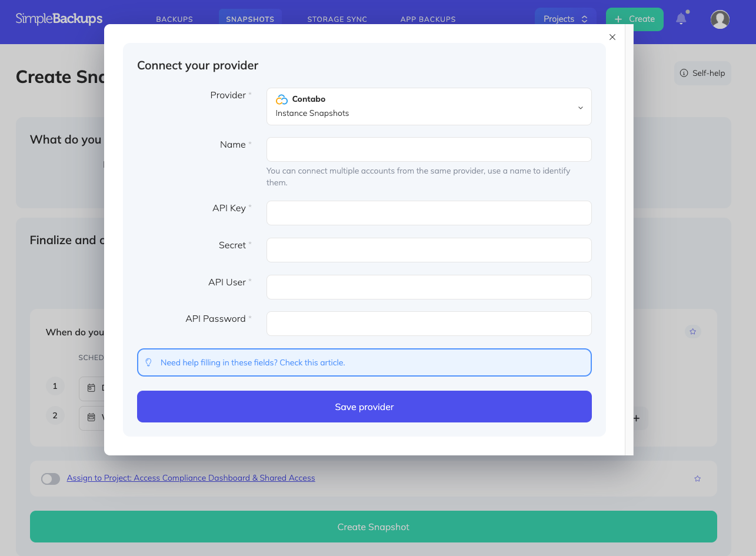Click inside the Name input field
The height and width of the screenshot is (556, 756).
428,149
